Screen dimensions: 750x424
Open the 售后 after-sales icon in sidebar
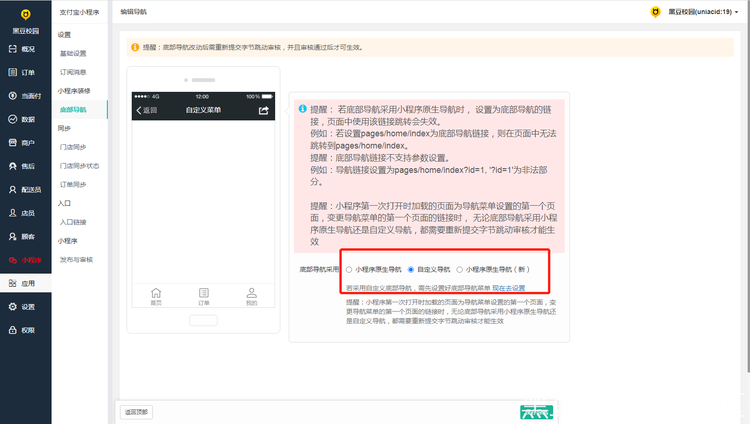(13, 166)
